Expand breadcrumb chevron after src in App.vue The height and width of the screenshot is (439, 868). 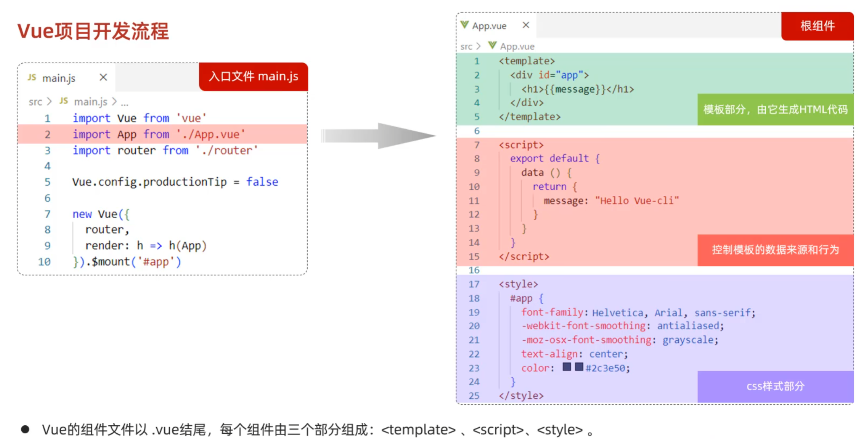(x=479, y=46)
